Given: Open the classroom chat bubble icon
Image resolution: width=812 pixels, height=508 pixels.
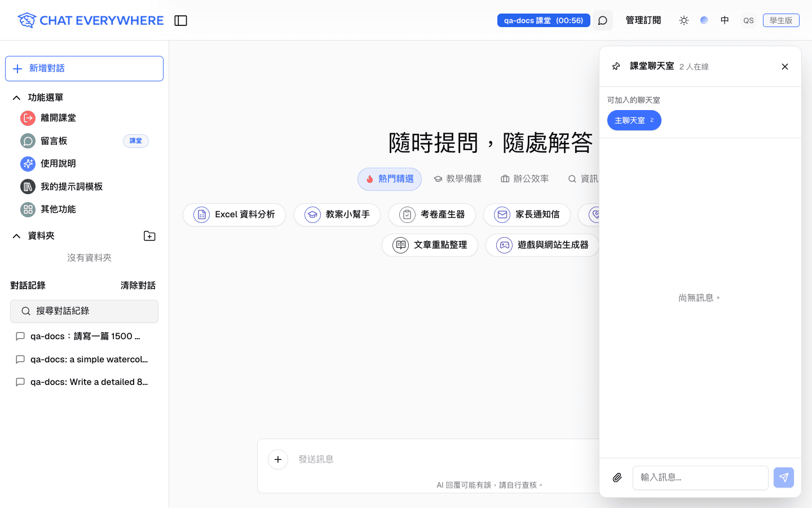Looking at the screenshot, I should [603, 20].
